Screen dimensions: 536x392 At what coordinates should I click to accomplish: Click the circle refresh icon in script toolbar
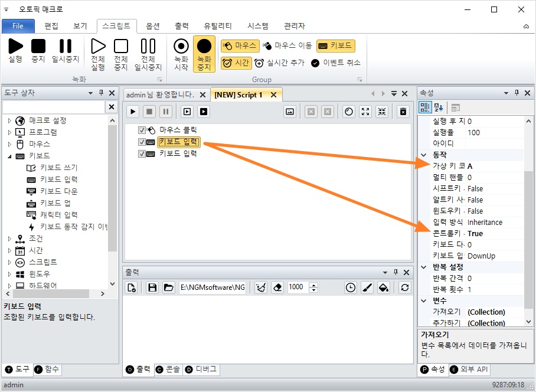[349, 112]
